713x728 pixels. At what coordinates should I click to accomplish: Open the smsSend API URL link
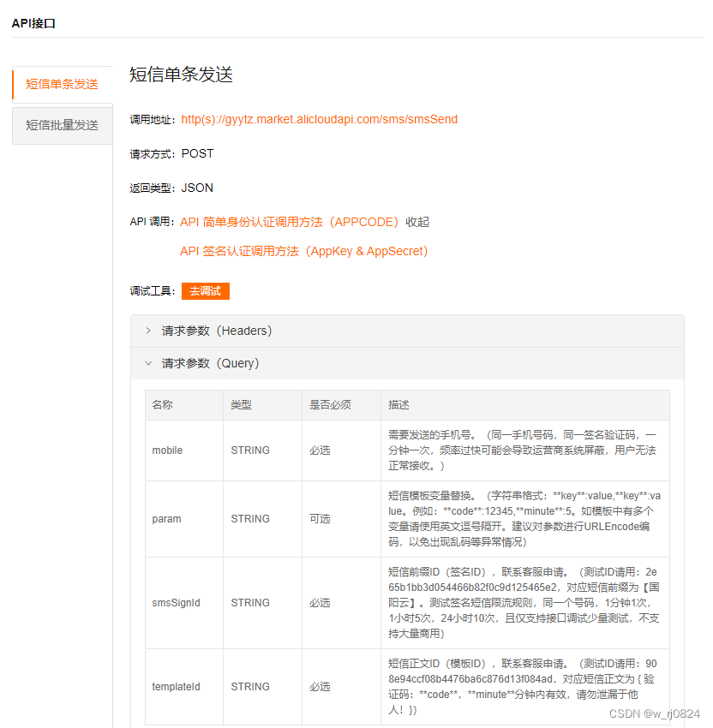click(x=319, y=119)
